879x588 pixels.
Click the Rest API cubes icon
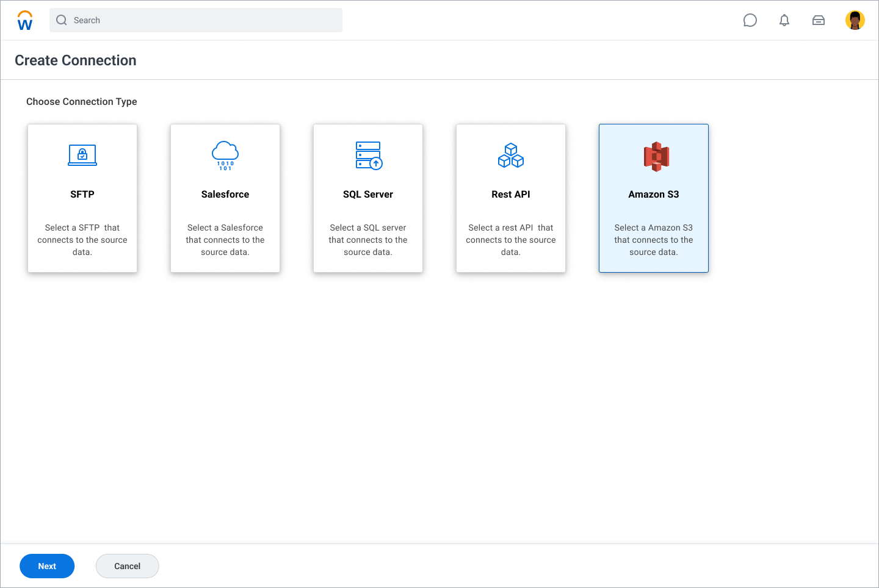click(511, 156)
